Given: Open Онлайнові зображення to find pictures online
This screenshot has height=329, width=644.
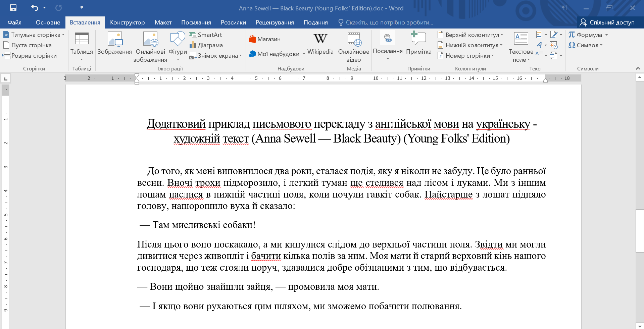Looking at the screenshot, I should click(x=150, y=47).
